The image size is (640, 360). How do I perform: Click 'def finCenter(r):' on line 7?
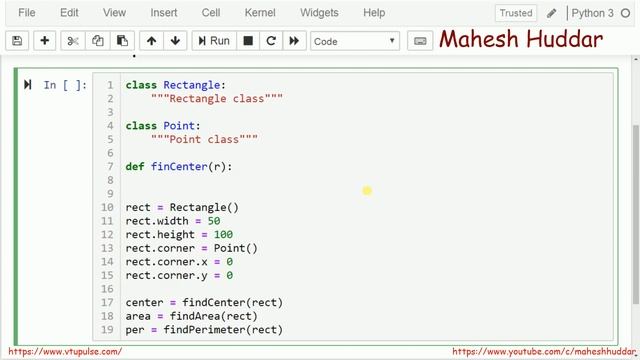(x=179, y=167)
